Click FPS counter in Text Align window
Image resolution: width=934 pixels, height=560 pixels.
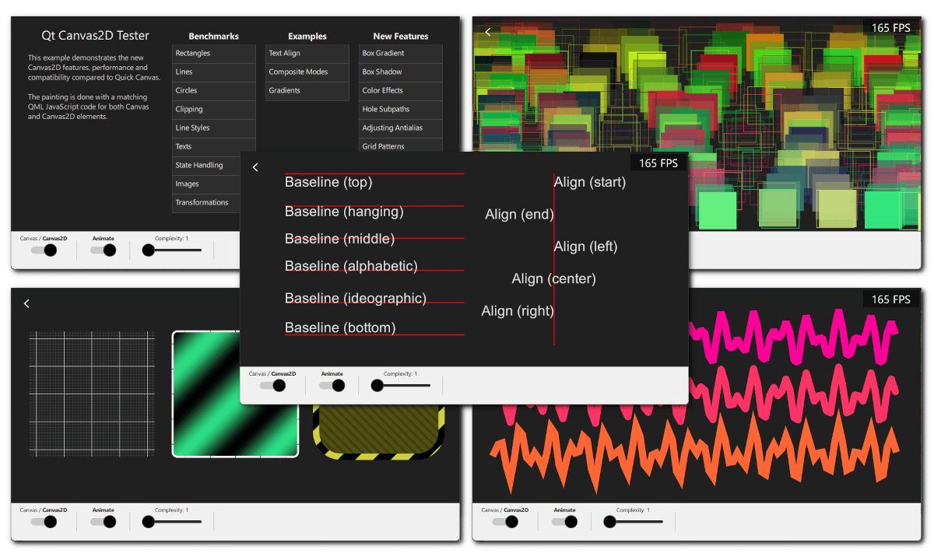click(x=658, y=163)
